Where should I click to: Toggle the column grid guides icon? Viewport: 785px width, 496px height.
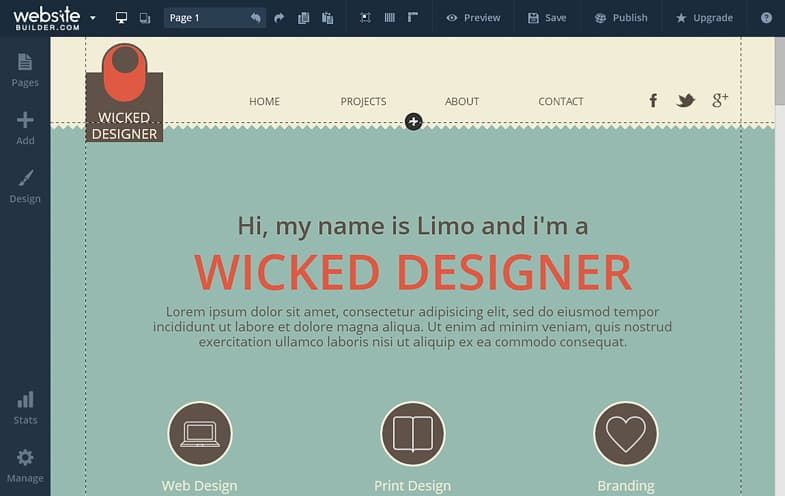tap(389, 18)
